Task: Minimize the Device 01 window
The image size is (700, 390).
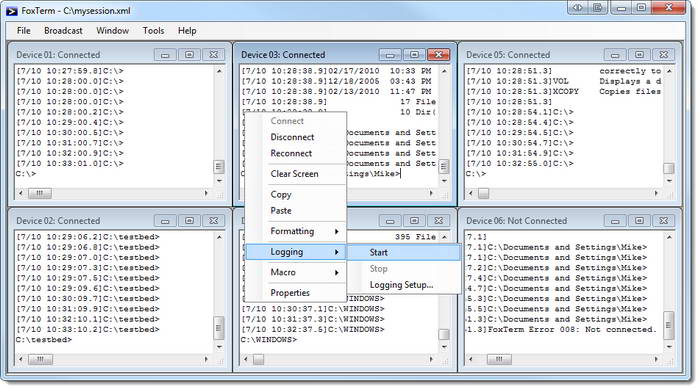Action: [165, 55]
